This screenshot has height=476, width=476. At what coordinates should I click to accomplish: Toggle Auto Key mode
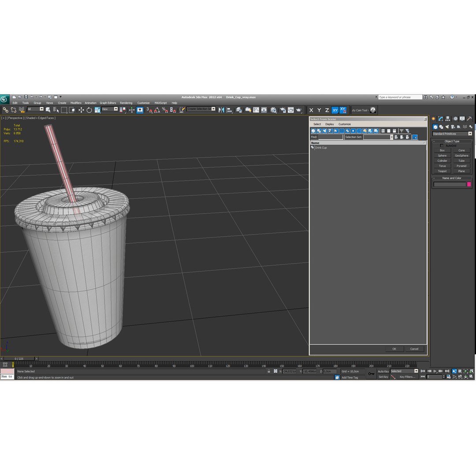pyautogui.click(x=383, y=371)
